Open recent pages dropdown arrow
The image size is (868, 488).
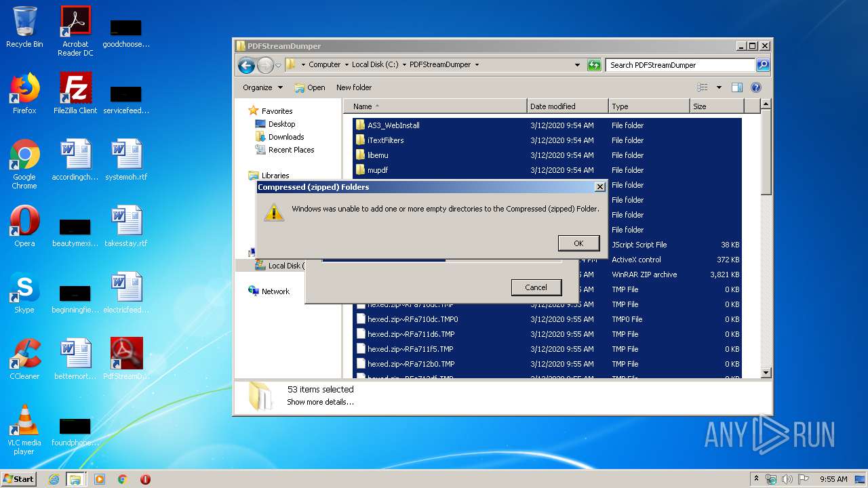point(278,66)
